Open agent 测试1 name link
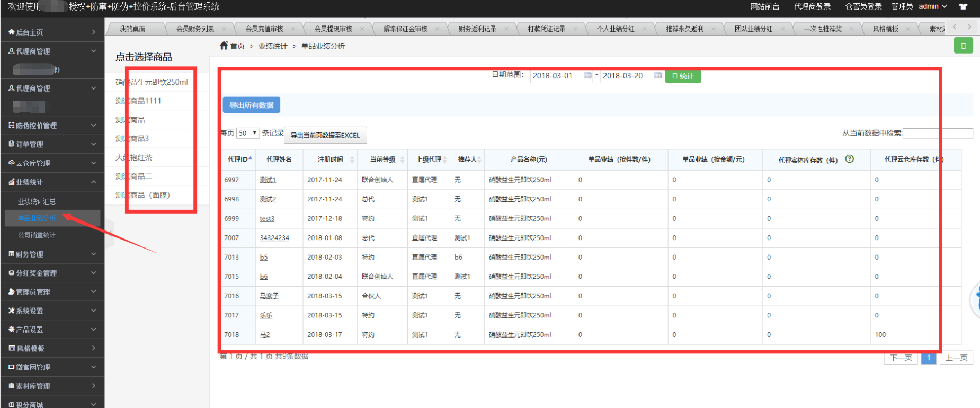Screen dimensions: 980x408 point(268,180)
